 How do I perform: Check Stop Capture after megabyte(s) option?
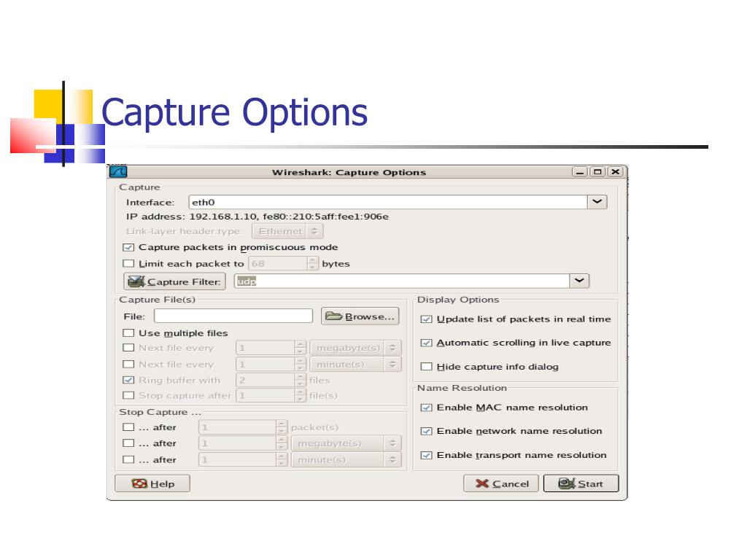coord(128,443)
